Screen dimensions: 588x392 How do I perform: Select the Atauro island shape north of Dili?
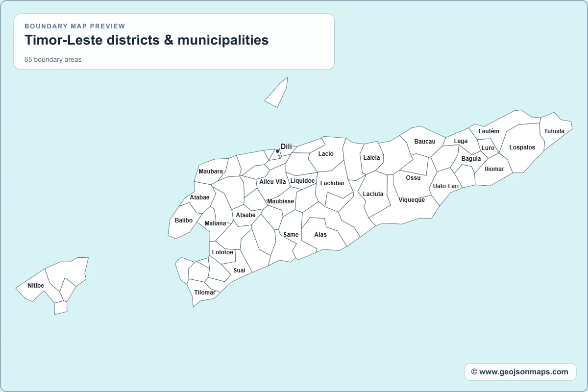click(x=277, y=93)
